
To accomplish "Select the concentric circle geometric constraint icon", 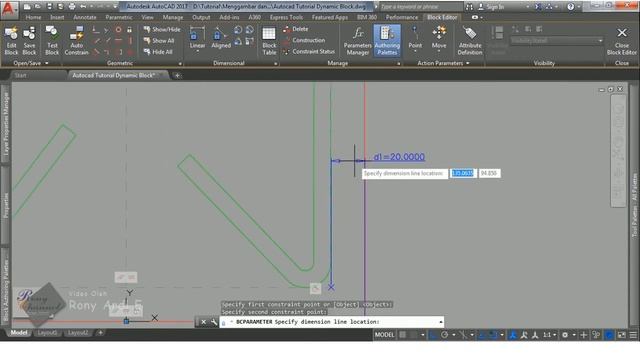I will (x=118, y=30).
